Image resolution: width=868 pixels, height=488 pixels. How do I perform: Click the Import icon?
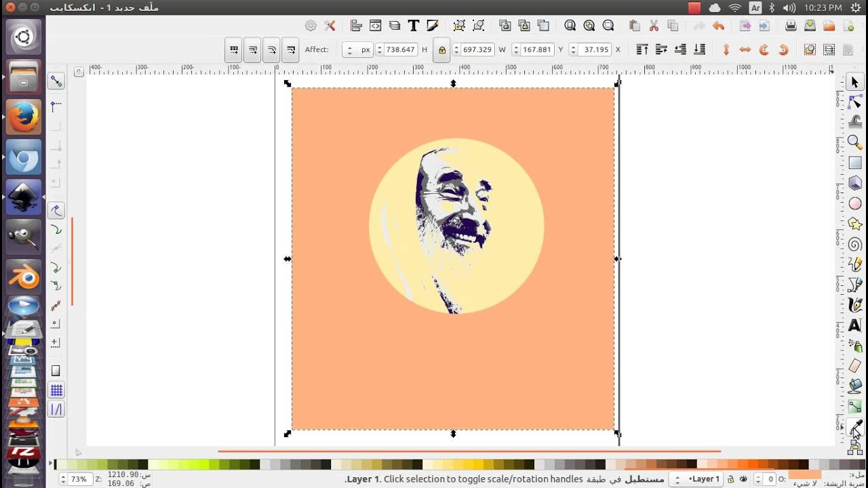(x=764, y=26)
